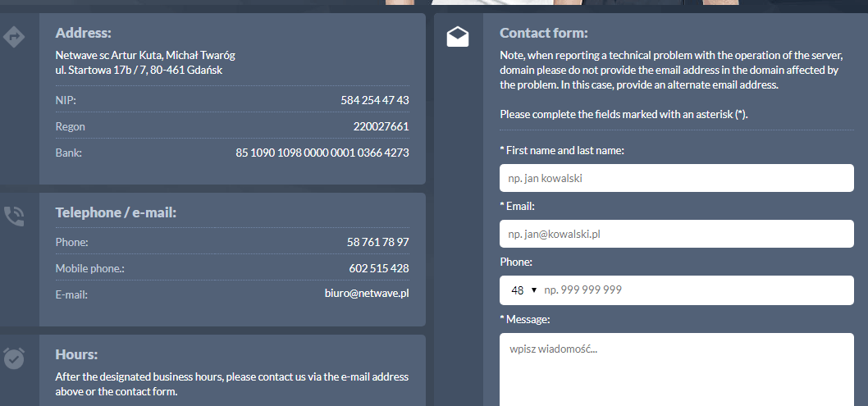Click the Regon number 220027661
The image size is (868, 406).
(381, 126)
